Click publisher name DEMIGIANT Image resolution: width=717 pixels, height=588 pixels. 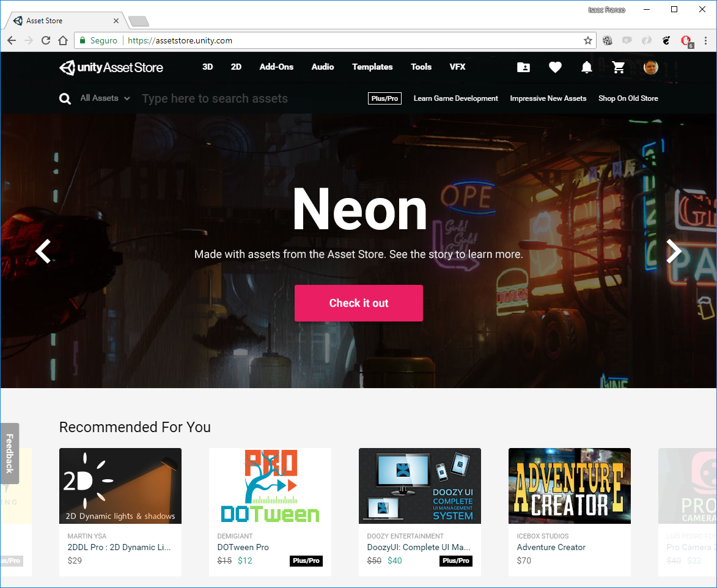coord(235,536)
